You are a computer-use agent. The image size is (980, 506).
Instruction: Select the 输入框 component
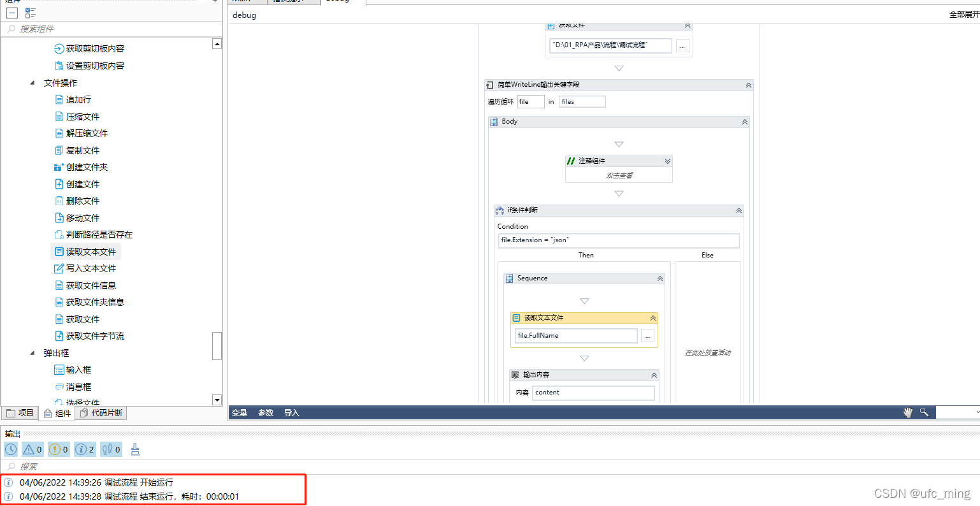[x=73, y=370]
